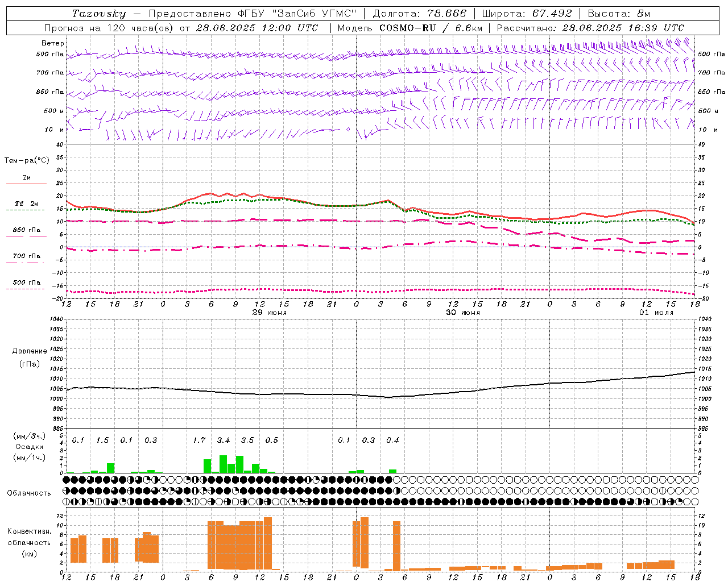Click the 3.5 precipitation total
Screen dimensions: 728x582
coord(247,440)
